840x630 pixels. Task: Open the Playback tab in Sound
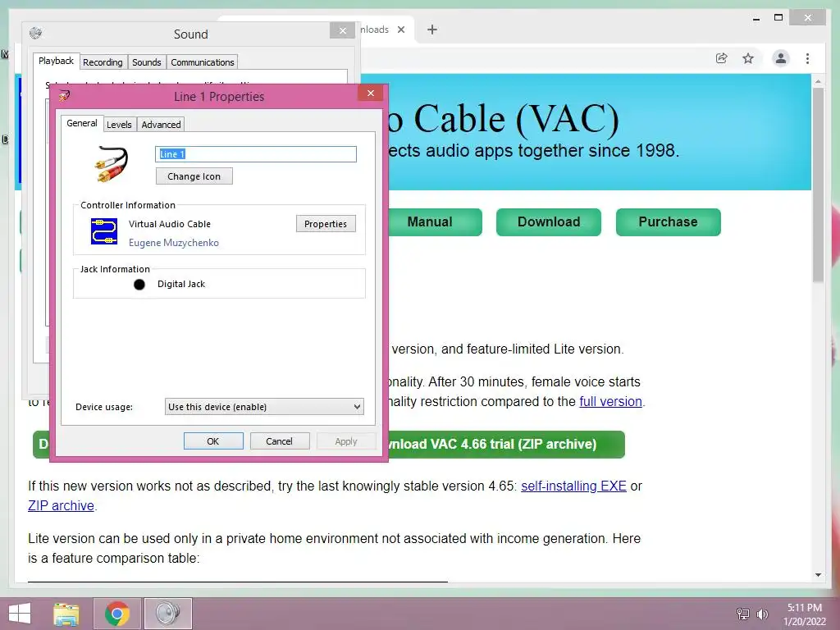point(57,61)
